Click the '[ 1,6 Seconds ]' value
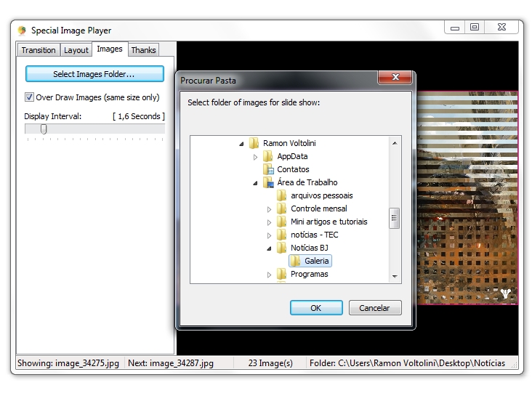This screenshot has width=532, height=393. [x=139, y=116]
